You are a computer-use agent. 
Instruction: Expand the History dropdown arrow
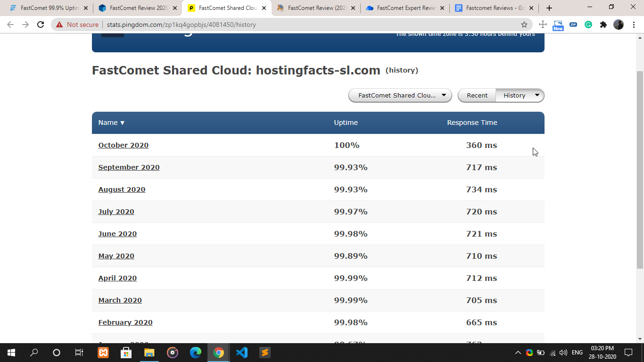tap(537, 95)
